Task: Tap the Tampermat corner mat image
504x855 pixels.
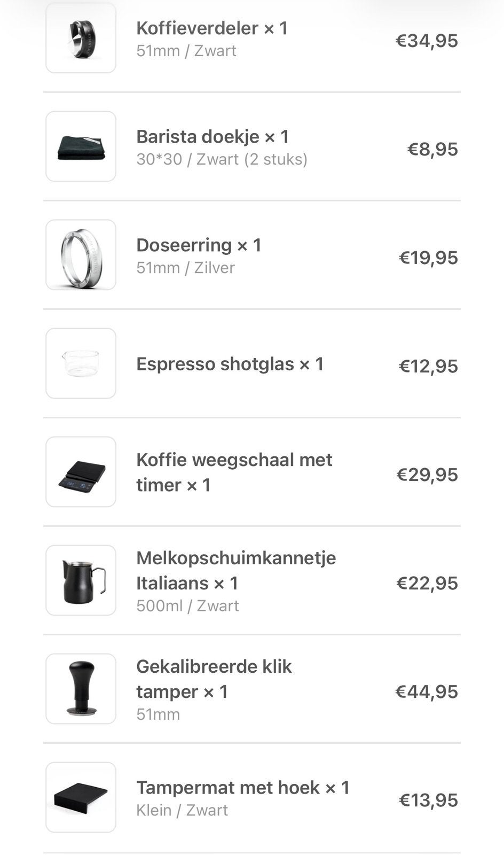Action: 81,797
